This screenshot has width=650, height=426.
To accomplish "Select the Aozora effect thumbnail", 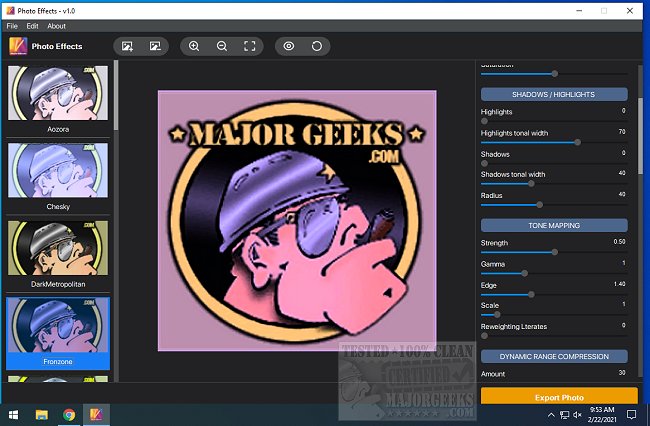I will click(x=58, y=94).
